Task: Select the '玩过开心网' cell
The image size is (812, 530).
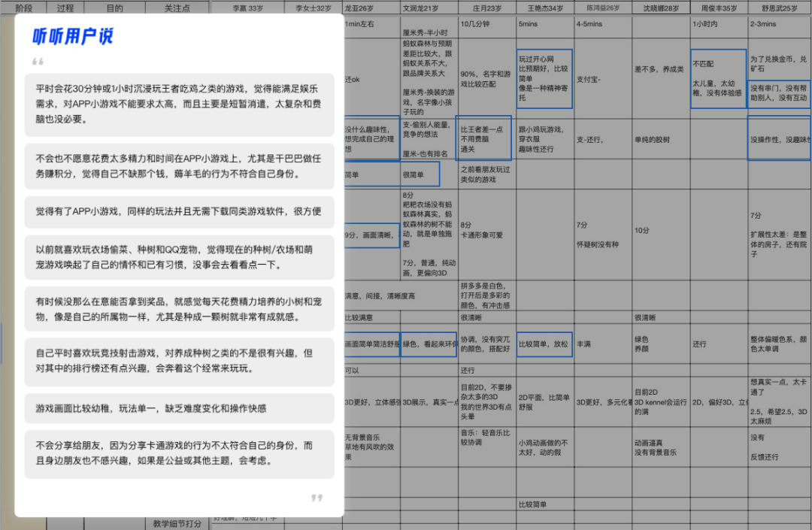Action: pyautogui.click(x=545, y=79)
